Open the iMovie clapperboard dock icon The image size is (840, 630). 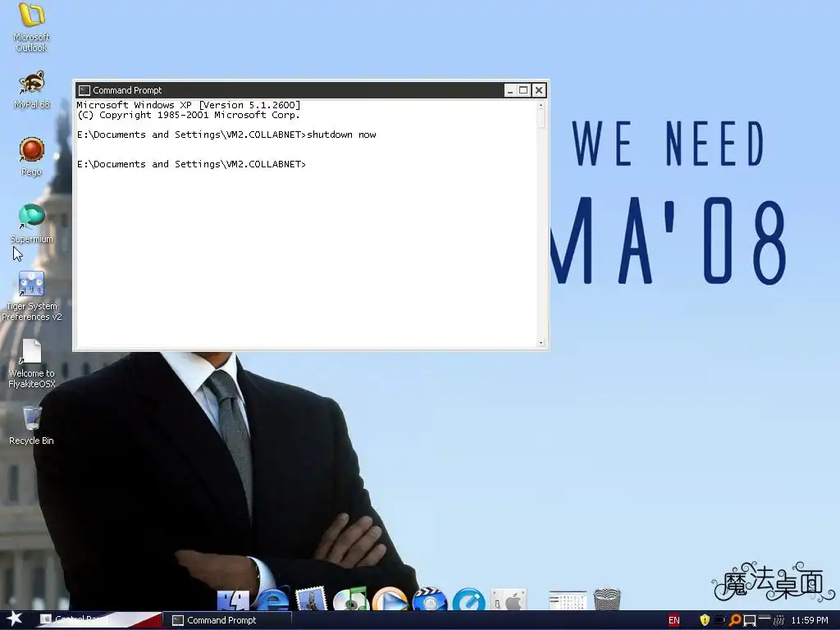click(x=430, y=599)
